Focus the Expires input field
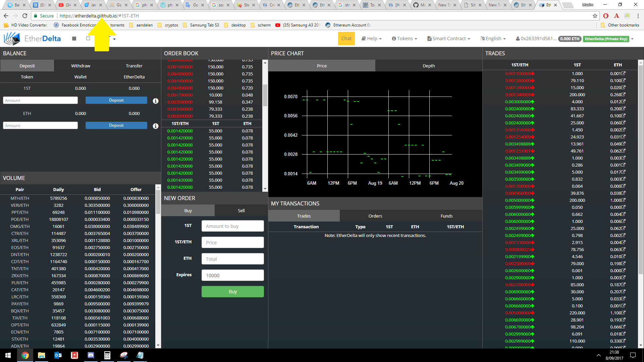Screen dimensions: 644x362 click(233, 275)
